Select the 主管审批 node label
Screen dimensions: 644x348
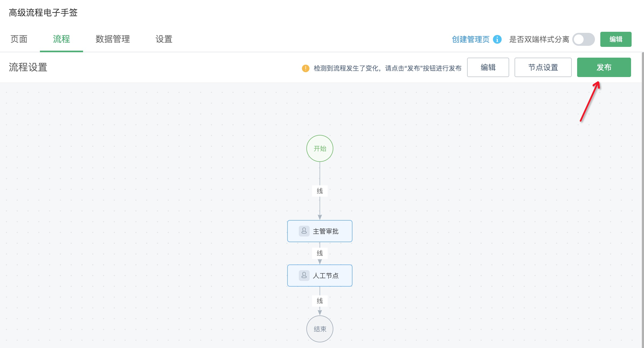[326, 231]
